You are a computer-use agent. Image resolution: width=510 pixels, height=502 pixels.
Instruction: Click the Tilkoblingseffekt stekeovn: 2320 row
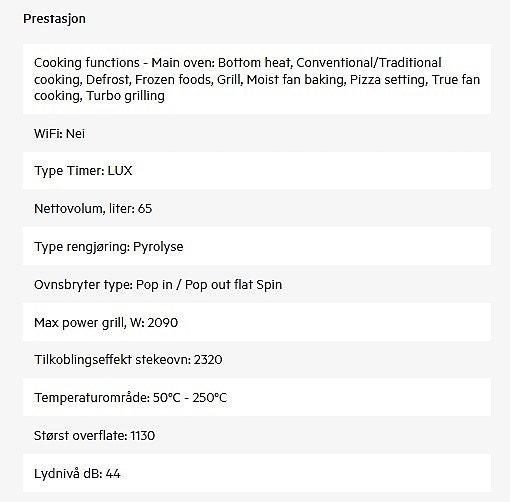(x=257, y=360)
